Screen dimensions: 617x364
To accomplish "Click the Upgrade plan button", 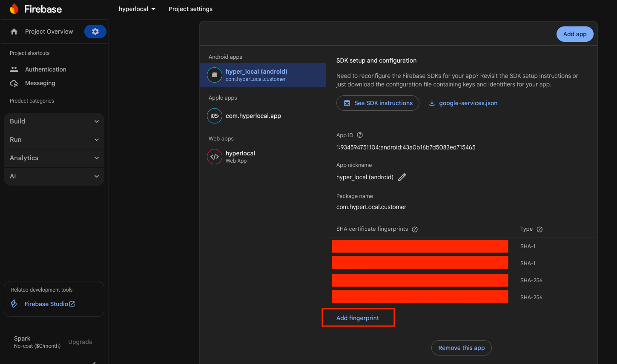I will point(80,342).
